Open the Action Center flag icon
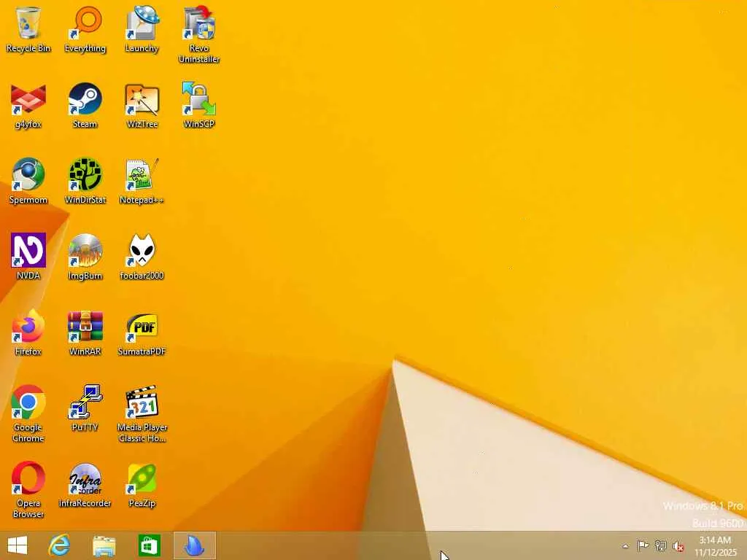The image size is (747, 560). click(x=643, y=545)
